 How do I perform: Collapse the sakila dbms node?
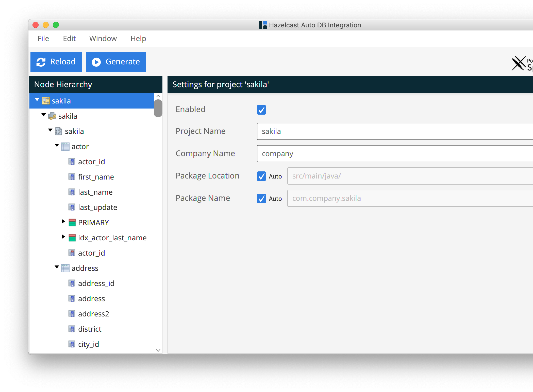(44, 115)
